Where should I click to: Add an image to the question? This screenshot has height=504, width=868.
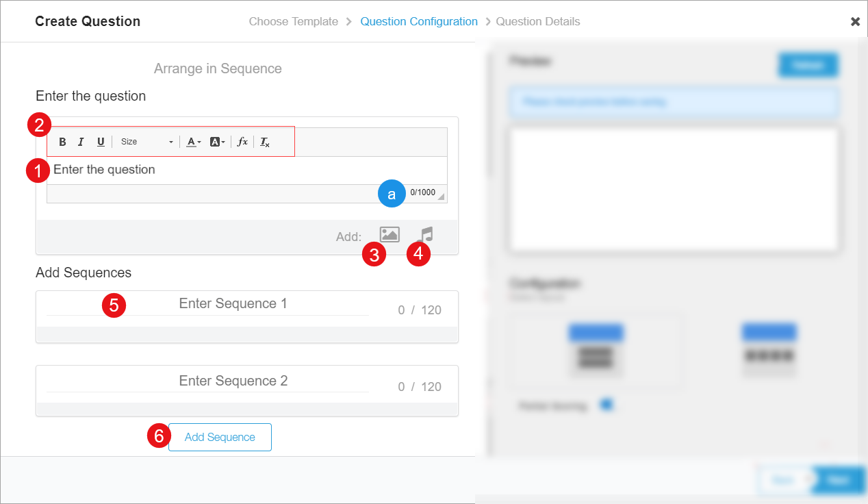[390, 234]
